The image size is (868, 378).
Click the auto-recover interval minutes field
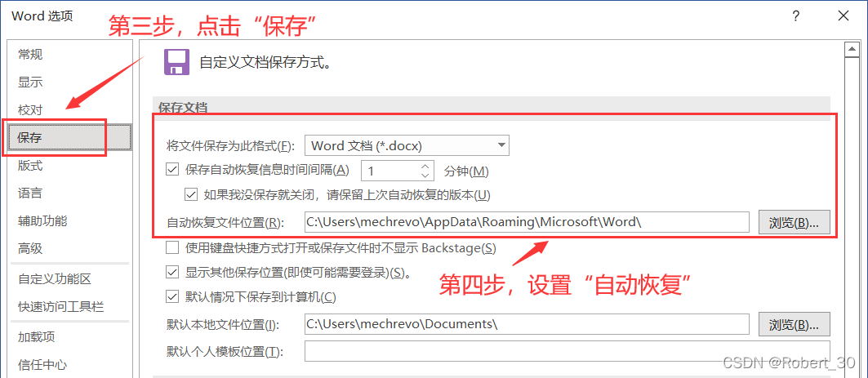click(390, 171)
